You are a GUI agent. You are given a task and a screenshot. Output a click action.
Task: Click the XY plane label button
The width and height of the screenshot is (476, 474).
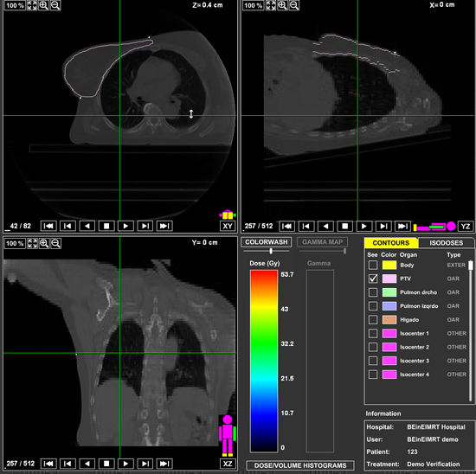[228, 226]
